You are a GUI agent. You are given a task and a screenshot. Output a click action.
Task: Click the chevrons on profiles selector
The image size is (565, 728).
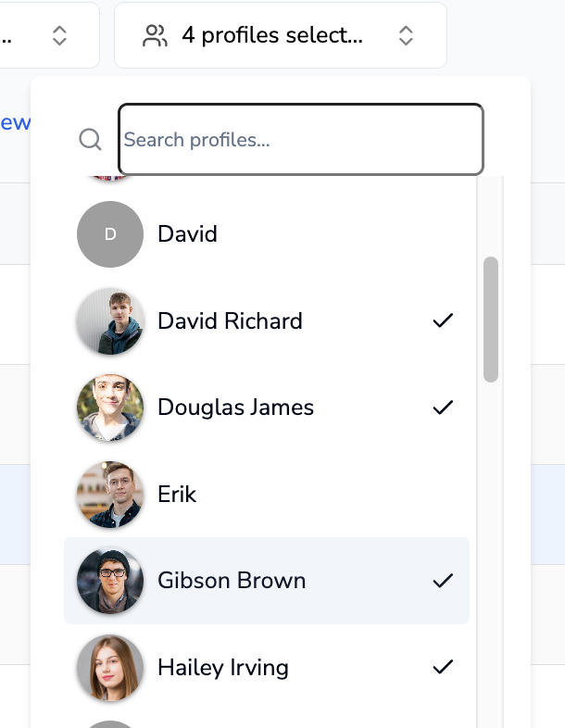coord(406,36)
